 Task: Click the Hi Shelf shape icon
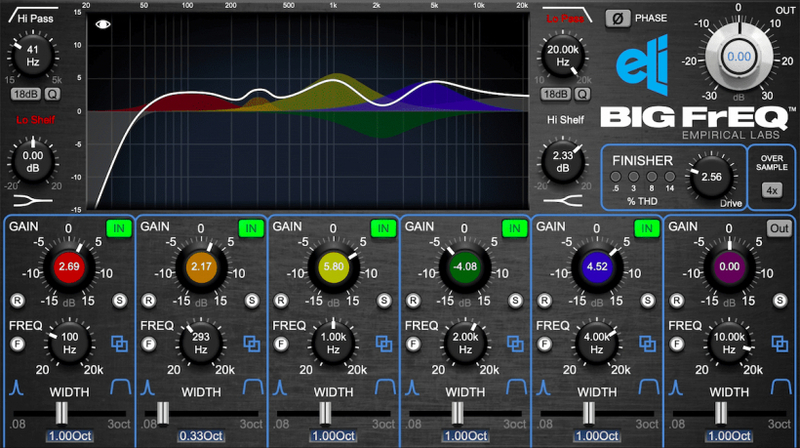pos(563,201)
